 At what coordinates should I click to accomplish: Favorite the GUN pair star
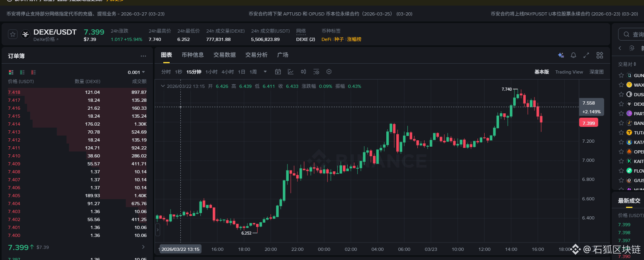click(x=621, y=75)
